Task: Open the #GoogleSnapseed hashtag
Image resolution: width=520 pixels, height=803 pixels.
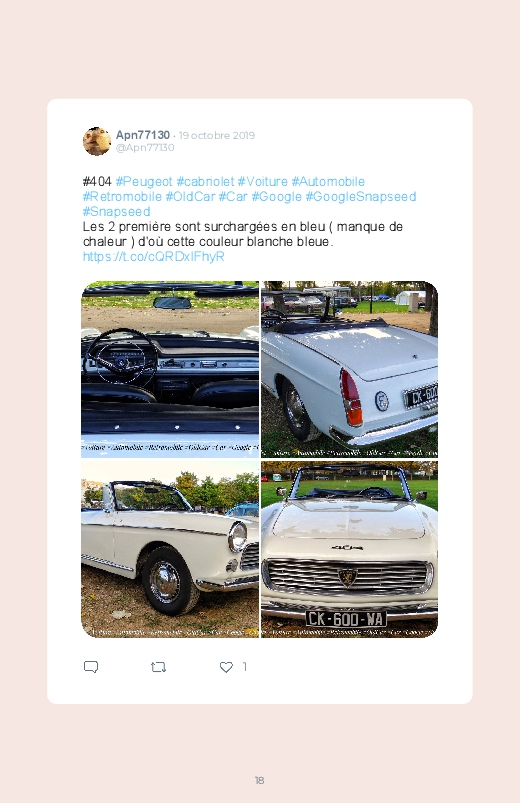Action: (361, 197)
